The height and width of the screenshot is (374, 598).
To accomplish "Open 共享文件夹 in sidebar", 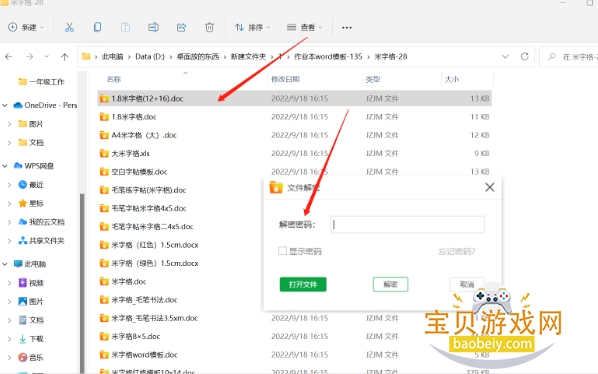I will [x=42, y=241].
